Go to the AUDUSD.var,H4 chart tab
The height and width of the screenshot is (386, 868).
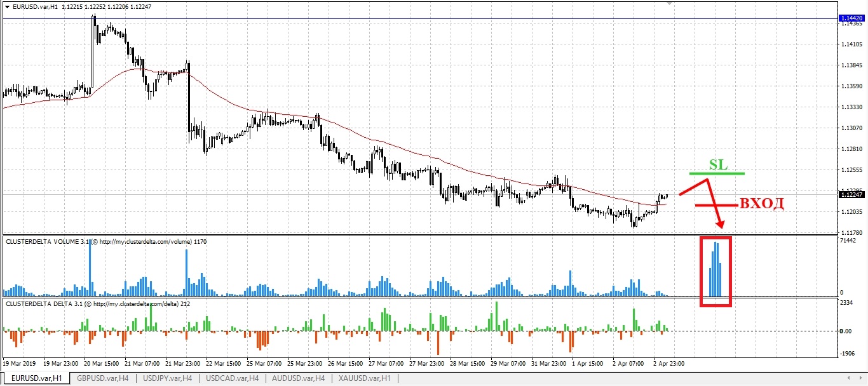click(x=299, y=378)
